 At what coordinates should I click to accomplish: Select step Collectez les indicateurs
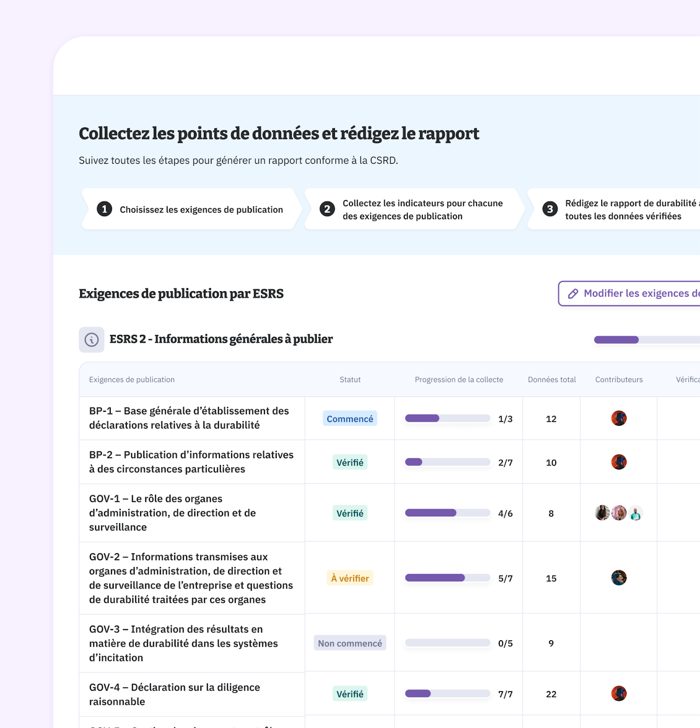[x=414, y=209]
